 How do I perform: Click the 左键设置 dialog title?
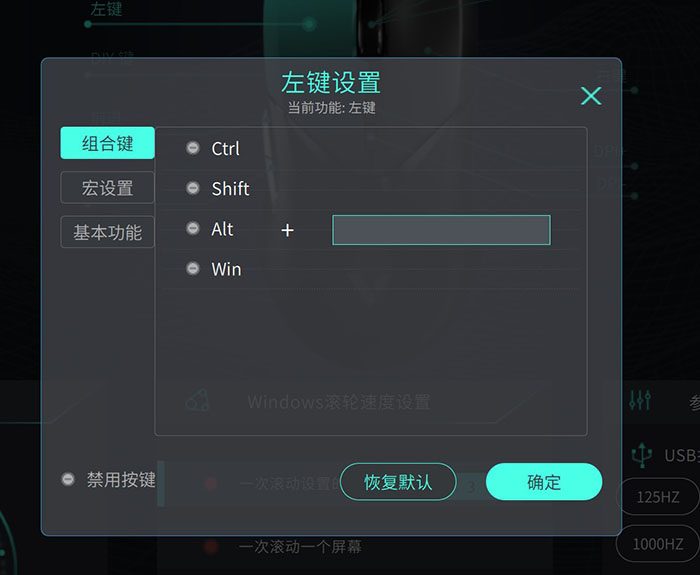(331, 82)
